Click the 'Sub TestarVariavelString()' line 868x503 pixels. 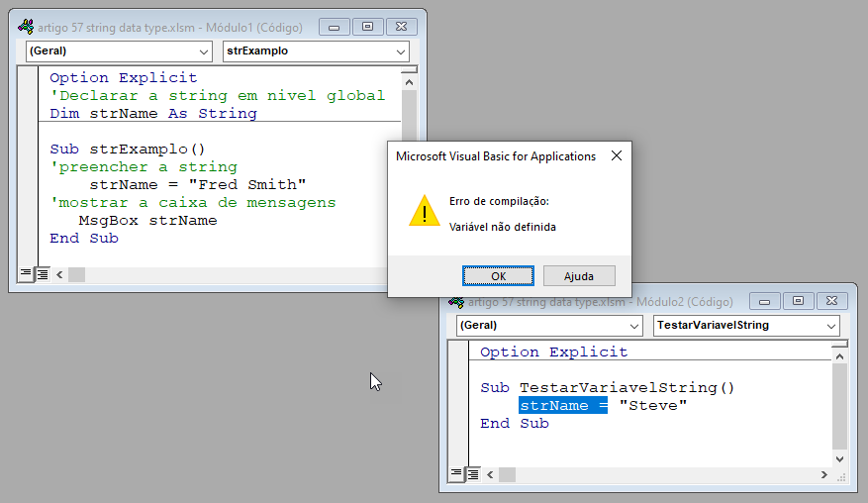(608, 388)
